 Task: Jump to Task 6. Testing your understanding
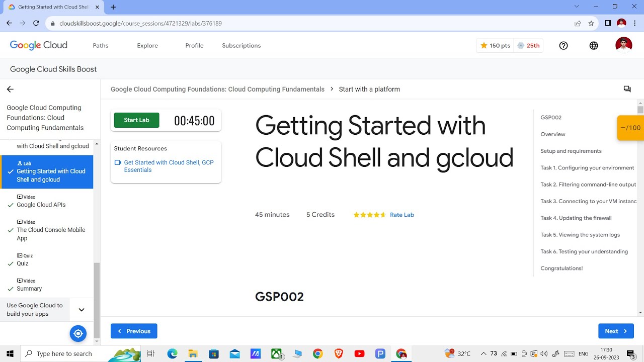584,251
